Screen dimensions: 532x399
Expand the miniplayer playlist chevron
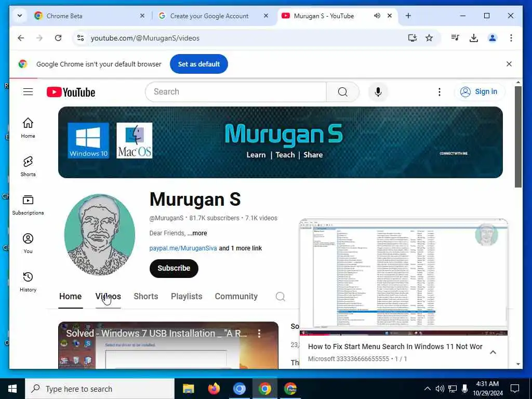[x=493, y=352]
